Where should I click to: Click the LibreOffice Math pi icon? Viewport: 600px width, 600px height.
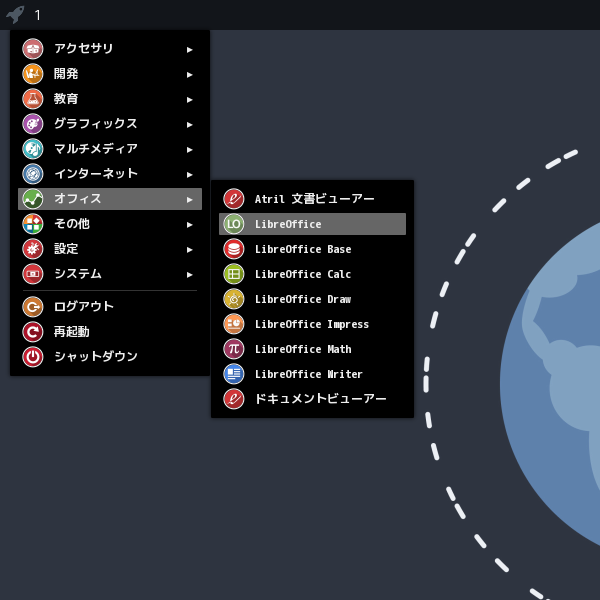234,349
